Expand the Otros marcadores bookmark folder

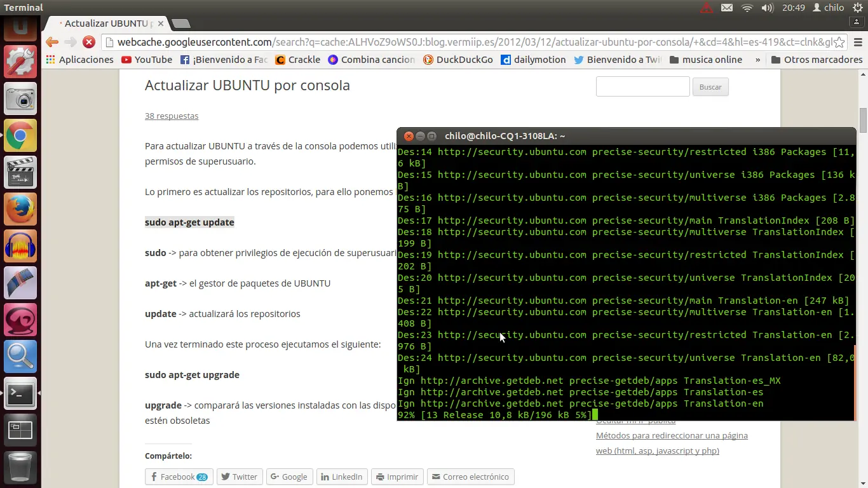[x=817, y=60]
